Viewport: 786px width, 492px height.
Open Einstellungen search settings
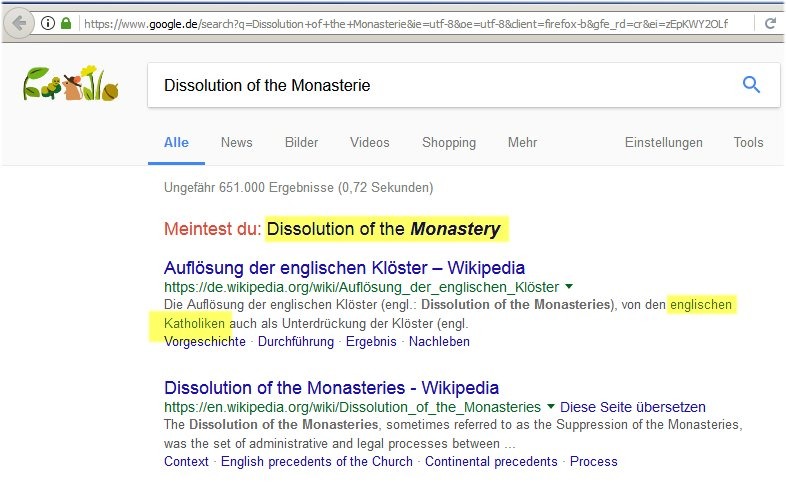(663, 142)
